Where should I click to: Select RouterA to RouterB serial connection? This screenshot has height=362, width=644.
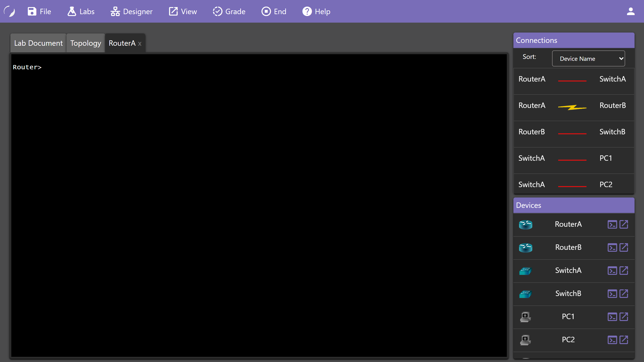(x=572, y=107)
